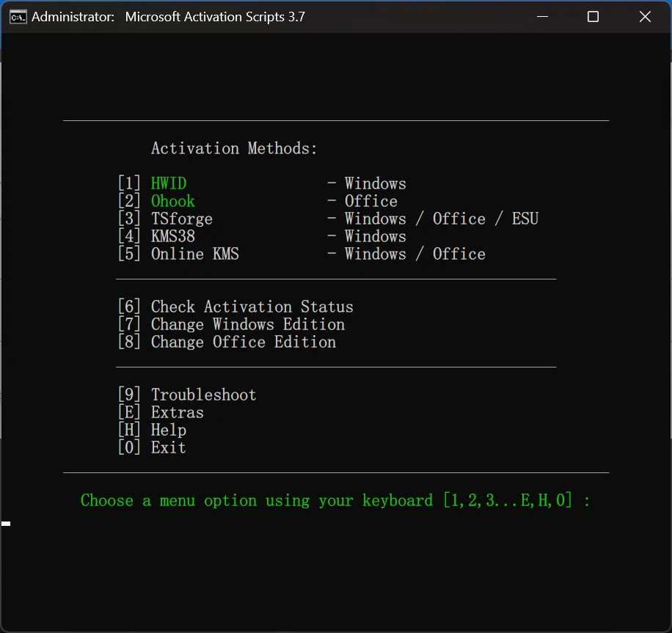Click the [H] bracket letter
The image size is (672, 633).
(129, 430)
